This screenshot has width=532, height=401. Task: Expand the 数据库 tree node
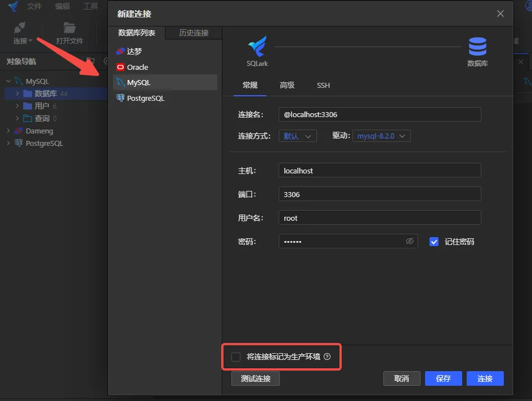point(17,93)
